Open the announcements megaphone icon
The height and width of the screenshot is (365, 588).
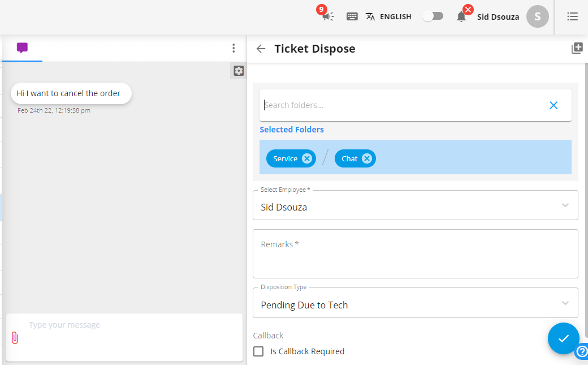pyautogui.click(x=328, y=16)
